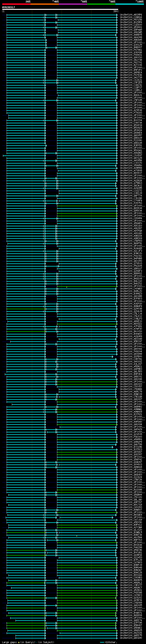The image size is (146, 644).
Task: Select the UniRef100_P87158 hit label
Action: click(131, 20)
